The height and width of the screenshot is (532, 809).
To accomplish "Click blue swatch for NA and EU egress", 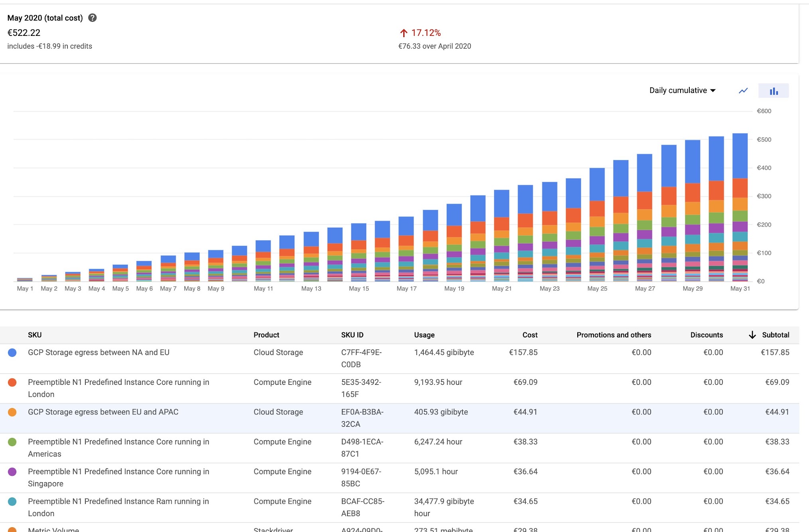I will pyautogui.click(x=12, y=353).
